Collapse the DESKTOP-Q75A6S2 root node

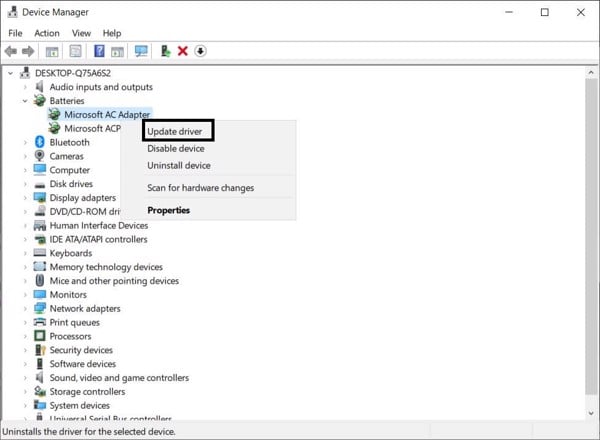[10, 73]
